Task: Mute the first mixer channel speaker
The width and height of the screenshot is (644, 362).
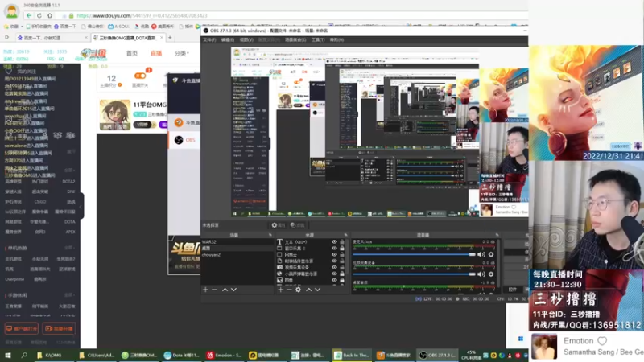Action: point(481,254)
